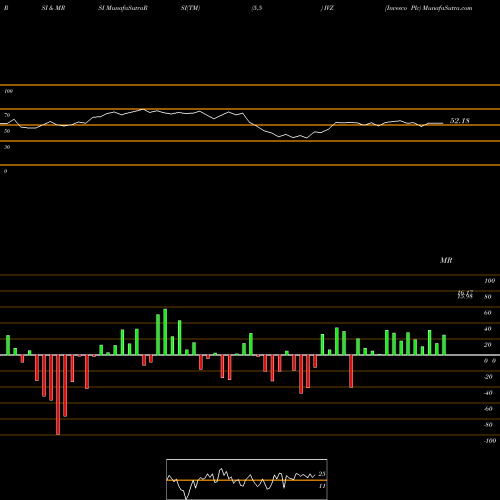Viewport: 500px width, 500px height.
Task: Click the value 11 in the mini chart
Action: (x=322, y=486)
